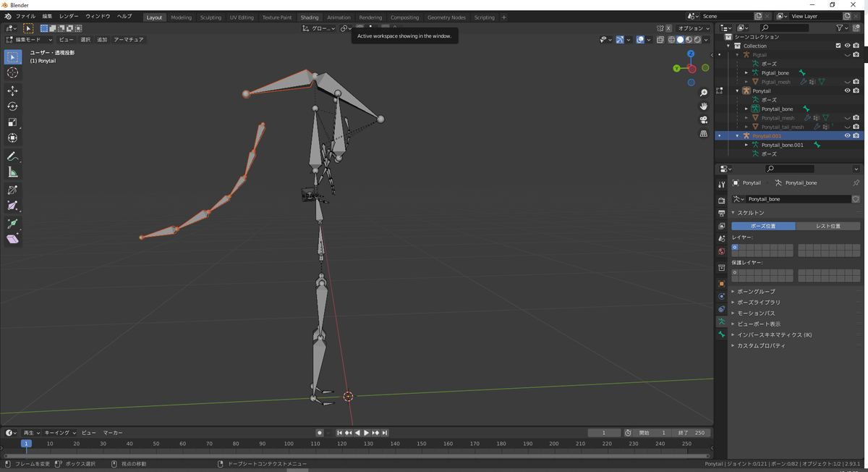Image resolution: width=868 pixels, height=472 pixels.
Task: Switch to the Modeling workspace tab
Action: [182, 17]
